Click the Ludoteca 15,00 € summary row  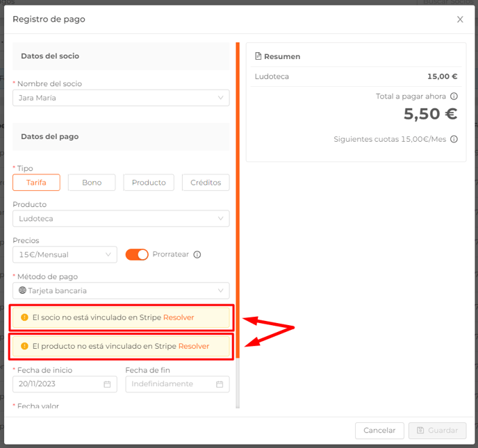pos(356,76)
